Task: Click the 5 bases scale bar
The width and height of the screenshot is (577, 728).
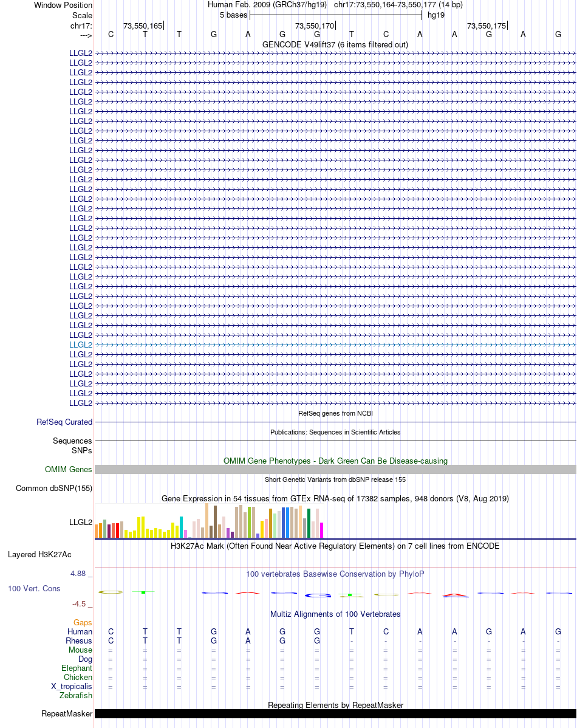Action: [x=336, y=15]
